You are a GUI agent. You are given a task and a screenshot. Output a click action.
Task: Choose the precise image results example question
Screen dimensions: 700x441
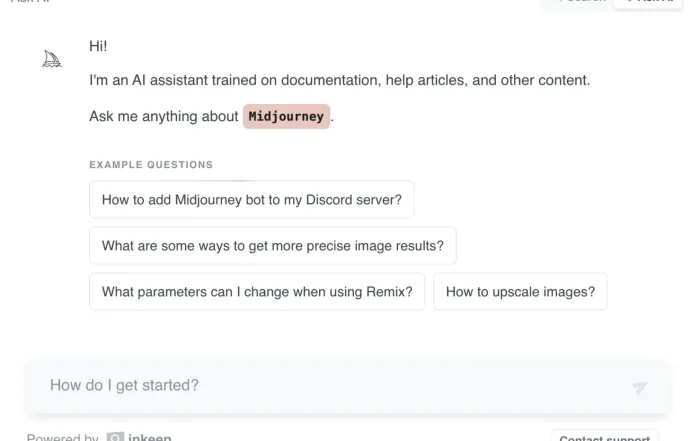click(273, 245)
